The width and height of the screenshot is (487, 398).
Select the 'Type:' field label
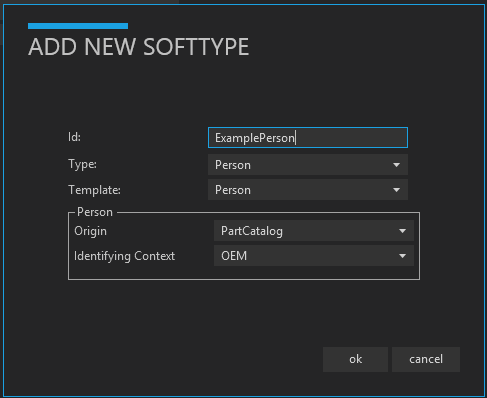[83, 164]
